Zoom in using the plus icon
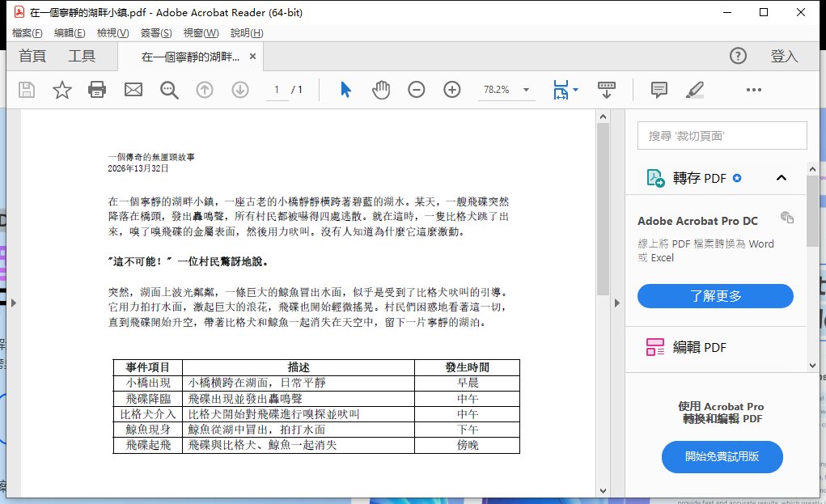826x504 pixels. click(451, 90)
